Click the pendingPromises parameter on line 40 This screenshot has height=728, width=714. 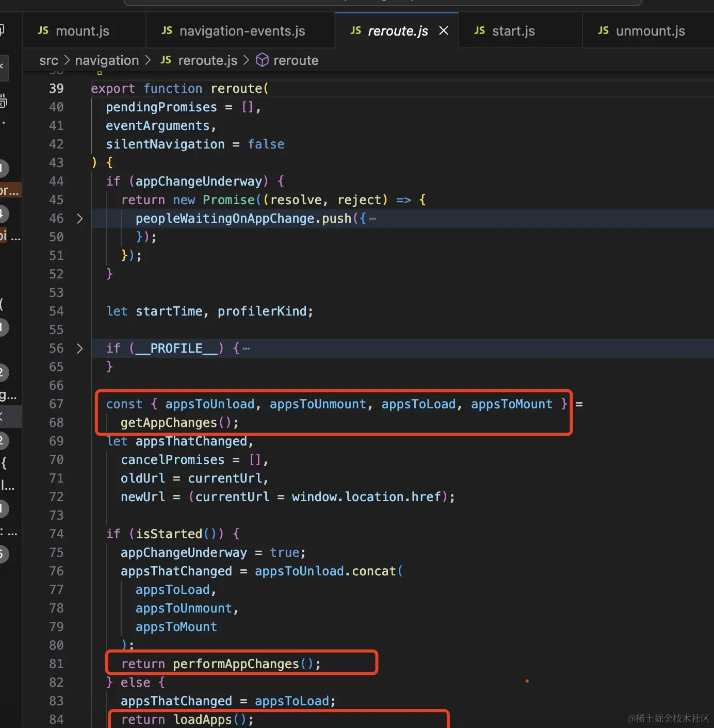pyautogui.click(x=161, y=107)
